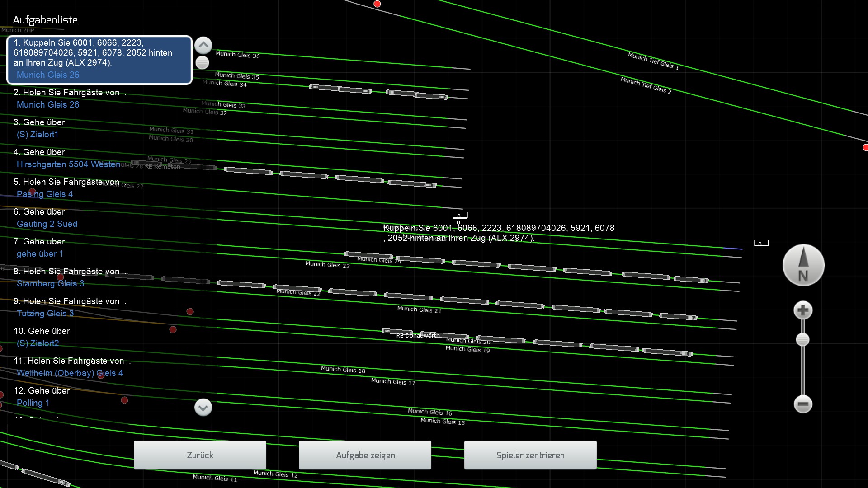Select Weilheim (Oberbay) Gleis 4 link
868x488 pixels.
tap(70, 373)
